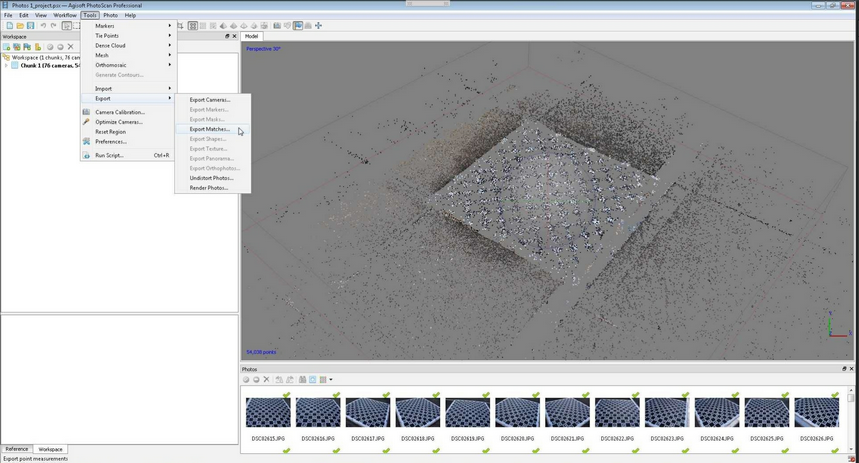
Task: Open the Photo menu
Action: tap(111, 15)
